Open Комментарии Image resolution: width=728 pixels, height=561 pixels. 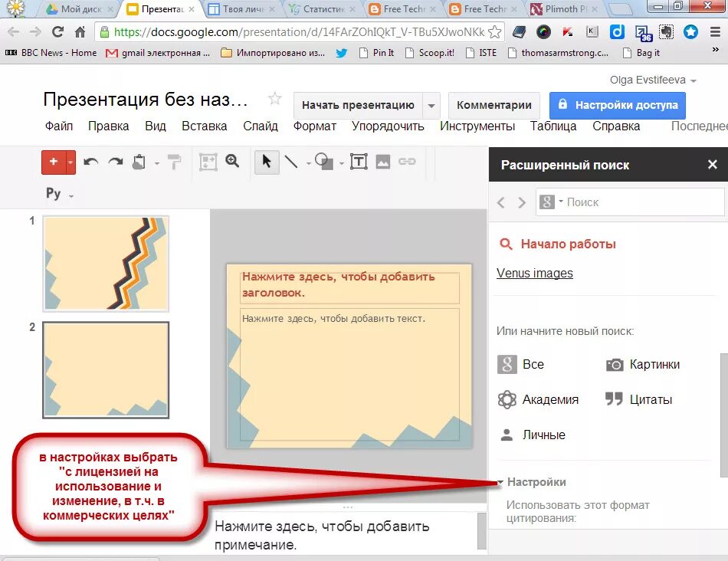(x=494, y=105)
